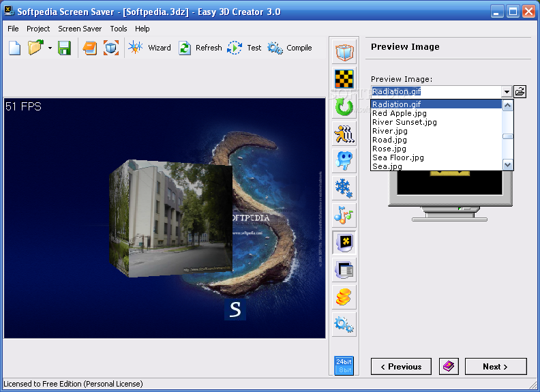540x392 pixels.
Task: Open the Tools menu
Action: pyautogui.click(x=119, y=29)
